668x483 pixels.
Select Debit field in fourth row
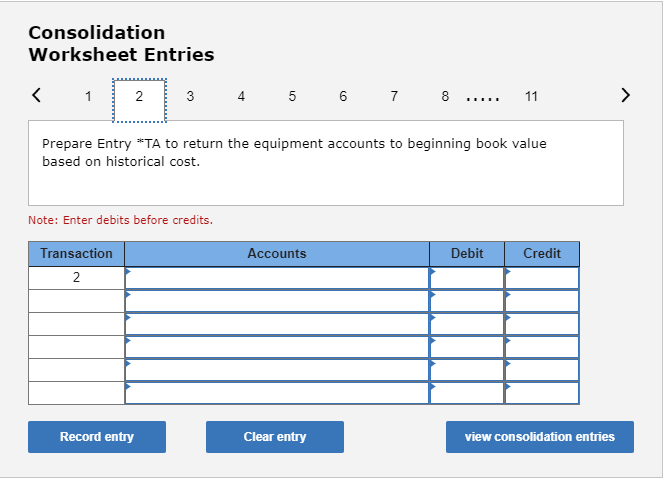[x=467, y=347]
